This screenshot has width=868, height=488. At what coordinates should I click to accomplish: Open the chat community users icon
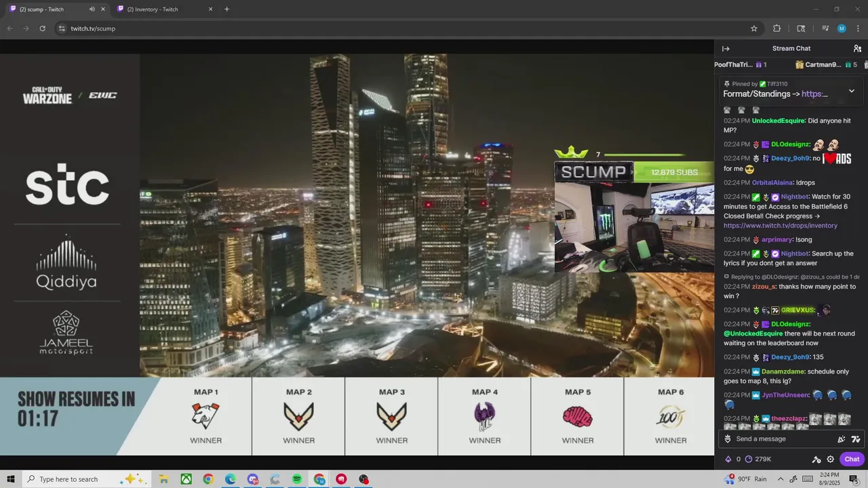coord(857,49)
